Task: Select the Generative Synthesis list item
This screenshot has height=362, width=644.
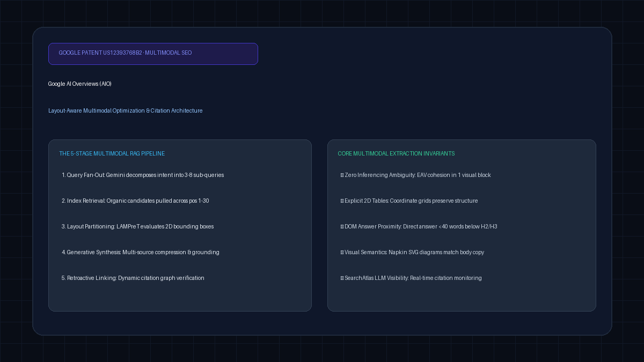Action: pyautogui.click(x=140, y=252)
